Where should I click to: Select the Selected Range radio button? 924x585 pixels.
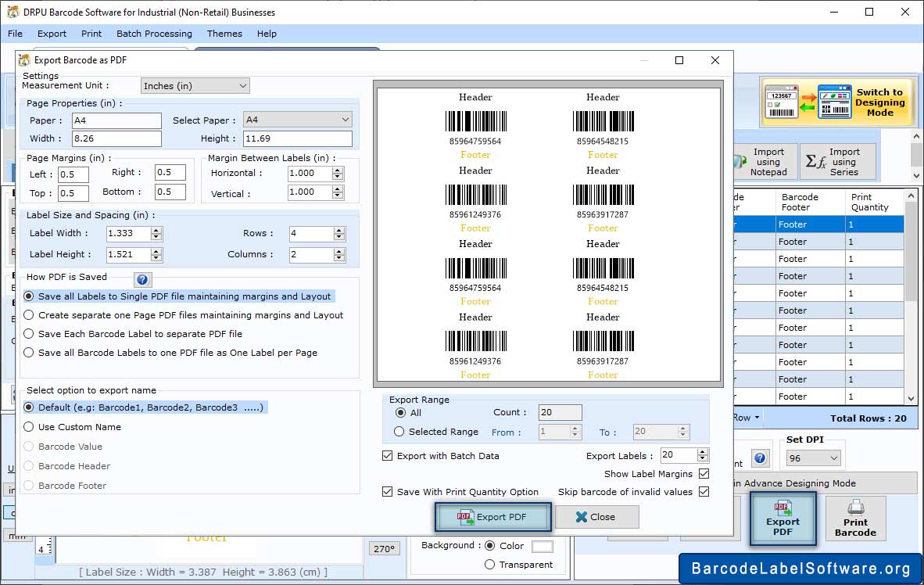point(399,432)
